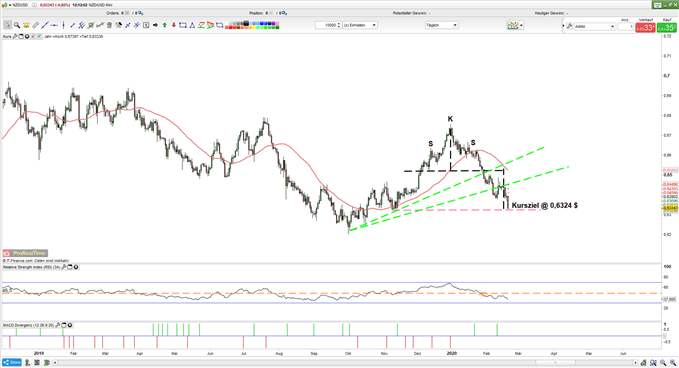Click the Relative Strength Index panel title
Screen dimensions: 679x368
(x=31, y=267)
